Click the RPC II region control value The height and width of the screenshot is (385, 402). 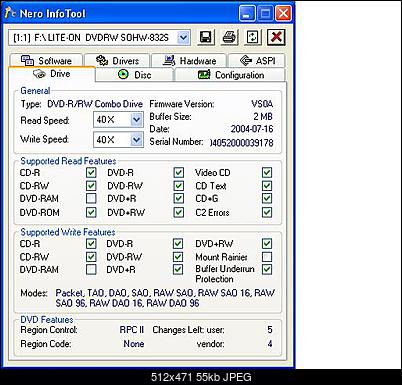coord(132,330)
